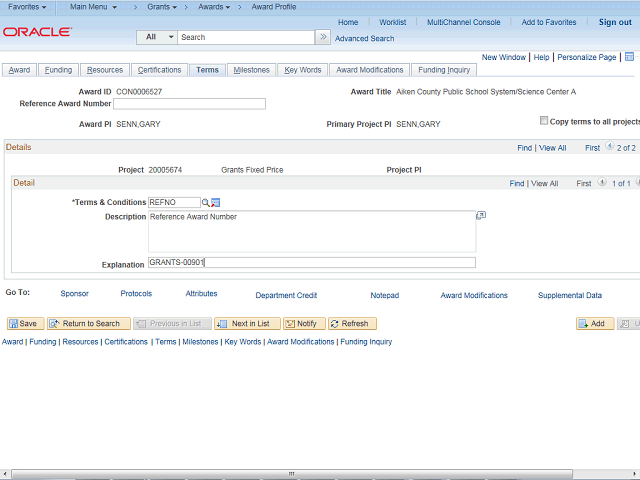
Task: Switch to the Funding Inquiry tab
Action: pyautogui.click(x=444, y=70)
